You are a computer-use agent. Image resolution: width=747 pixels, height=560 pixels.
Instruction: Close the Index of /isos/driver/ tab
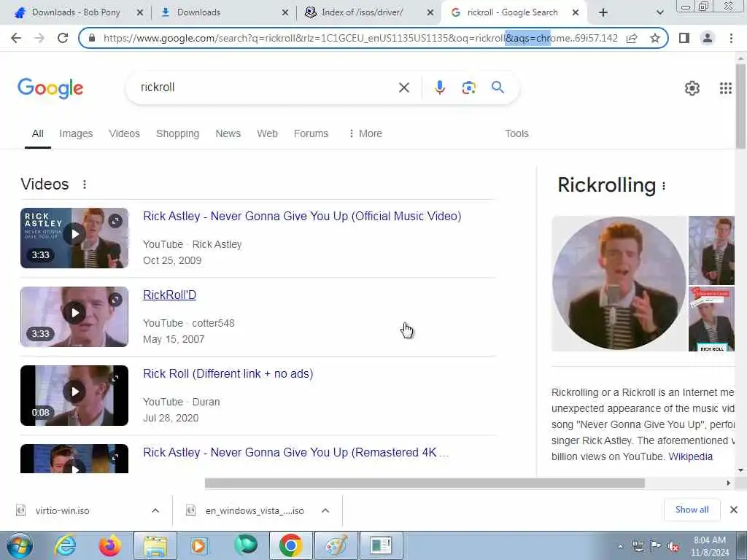point(430,13)
